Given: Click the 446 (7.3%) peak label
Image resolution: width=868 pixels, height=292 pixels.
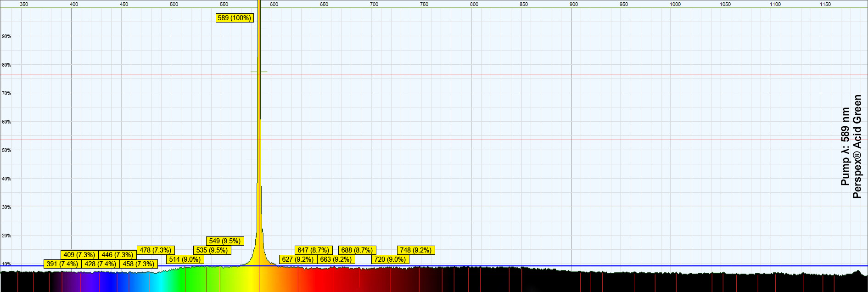Looking at the screenshot, I should pos(118,255).
